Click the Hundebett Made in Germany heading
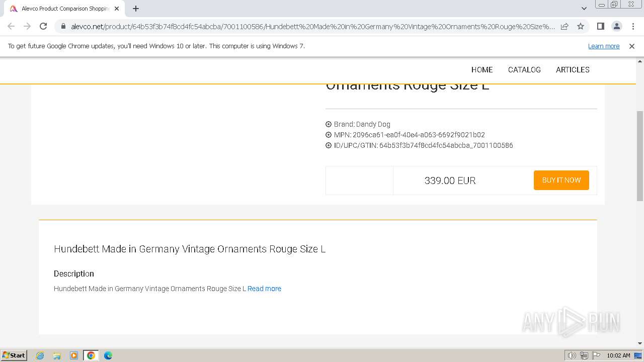 pyautogui.click(x=190, y=249)
